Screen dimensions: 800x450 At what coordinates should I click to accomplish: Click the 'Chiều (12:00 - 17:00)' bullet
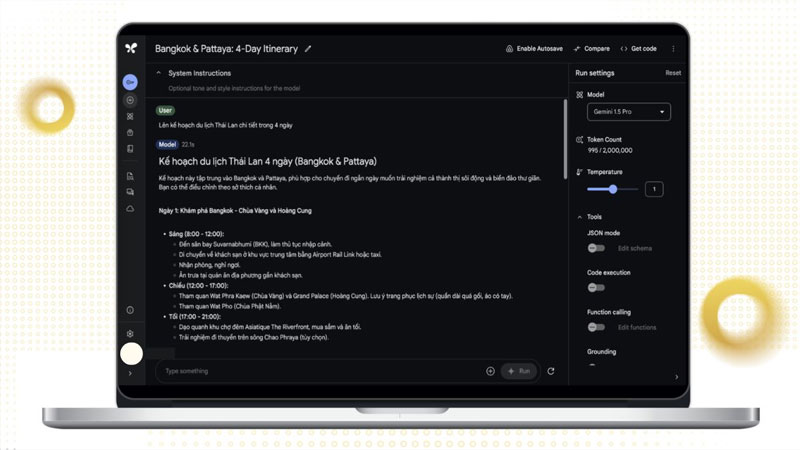(x=198, y=286)
